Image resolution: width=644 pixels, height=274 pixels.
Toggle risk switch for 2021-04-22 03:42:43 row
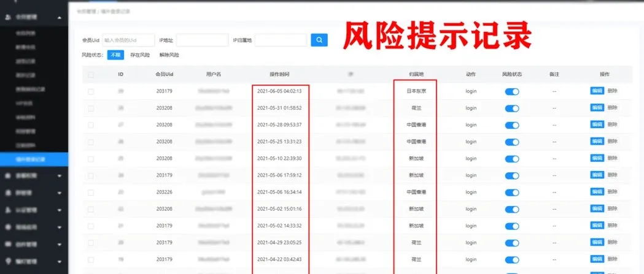(x=512, y=260)
